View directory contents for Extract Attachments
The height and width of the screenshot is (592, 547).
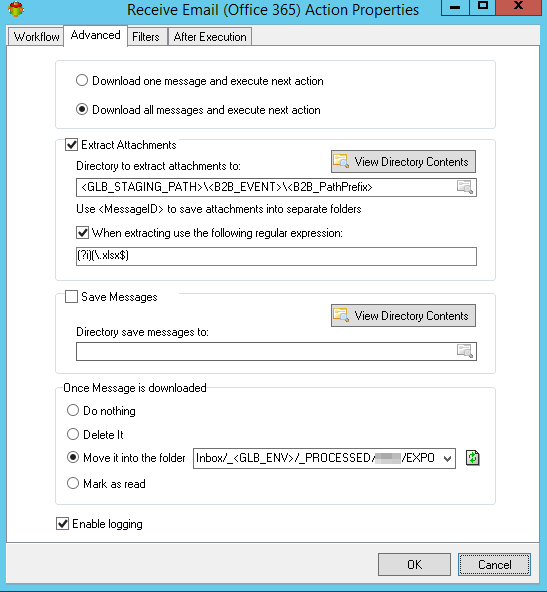(403, 162)
